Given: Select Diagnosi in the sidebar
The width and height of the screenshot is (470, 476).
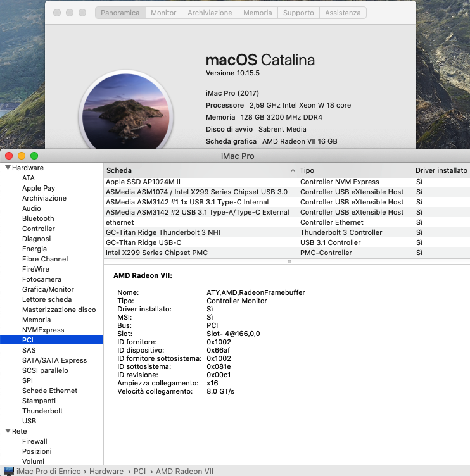Looking at the screenshot, I should click(37, 239).
